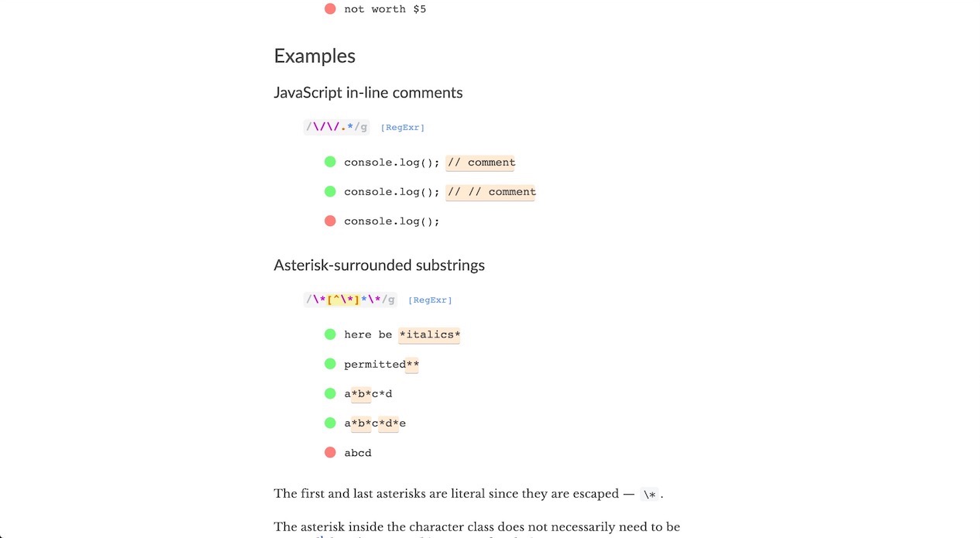Click the green dot beside "console.log(); // comment"
The height and width of the screenshot is (538, 980).
click(330, 162)
